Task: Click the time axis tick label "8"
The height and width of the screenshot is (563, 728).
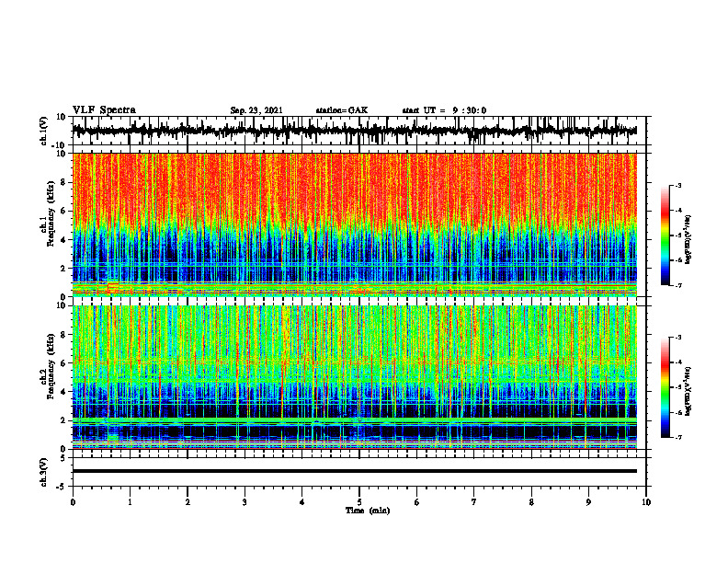Action: [531, 502]
